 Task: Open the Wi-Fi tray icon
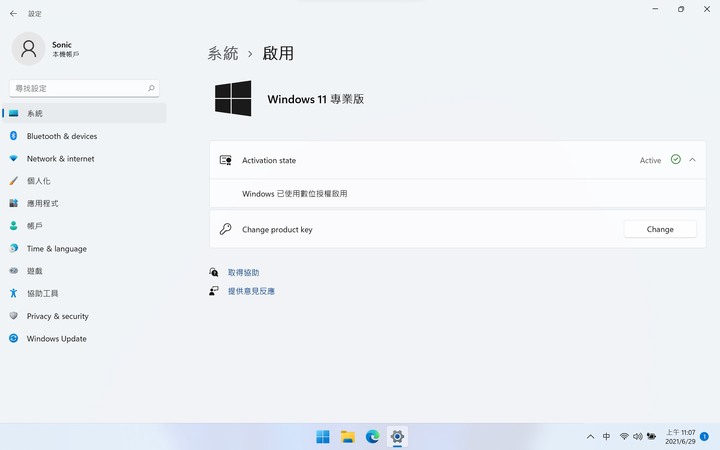point(624,436)
